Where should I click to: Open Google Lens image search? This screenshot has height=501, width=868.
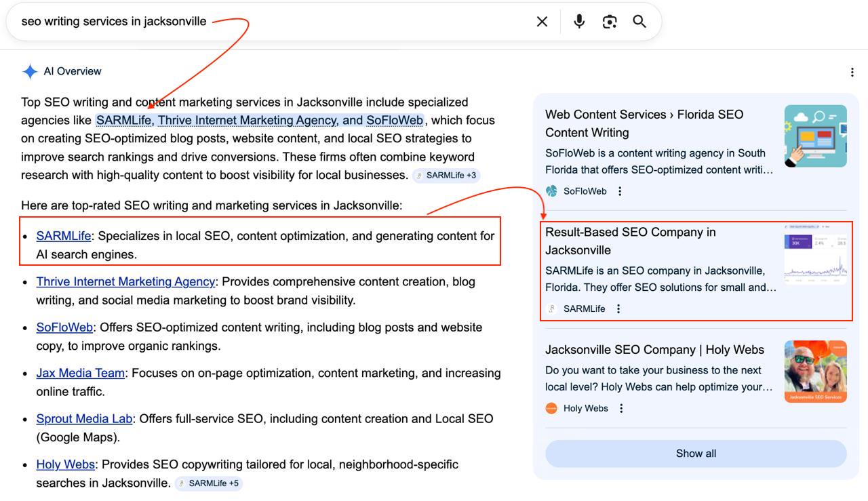tap(609, 21)
